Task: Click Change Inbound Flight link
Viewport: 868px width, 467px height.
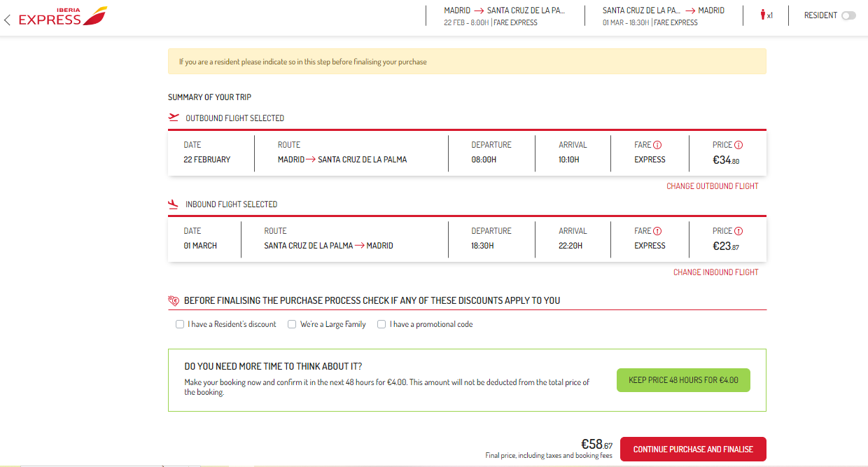Action: pyautogui.click(x=715, y=272)
